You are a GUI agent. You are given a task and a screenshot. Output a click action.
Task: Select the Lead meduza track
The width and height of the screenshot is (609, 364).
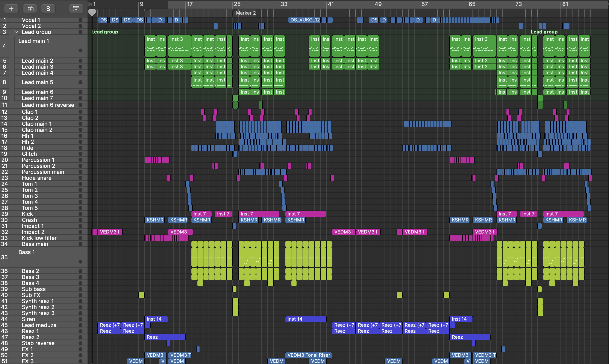39,325
